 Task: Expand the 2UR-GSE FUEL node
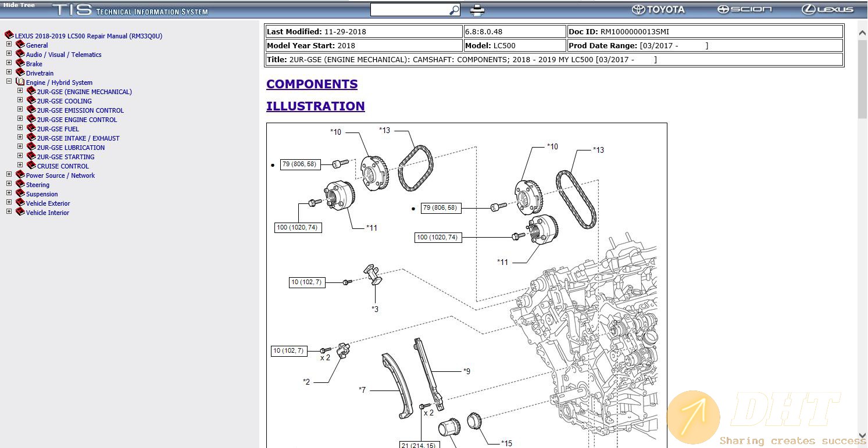[20, 128]
